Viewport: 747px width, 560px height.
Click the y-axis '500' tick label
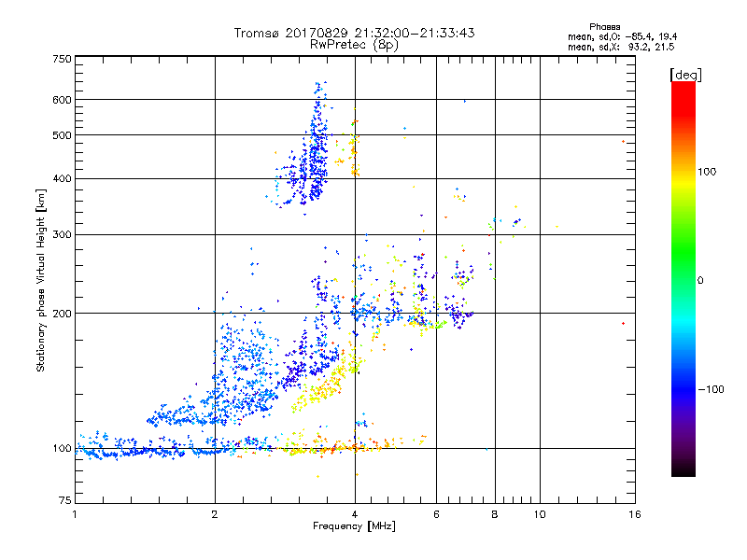tap(63, 135)
